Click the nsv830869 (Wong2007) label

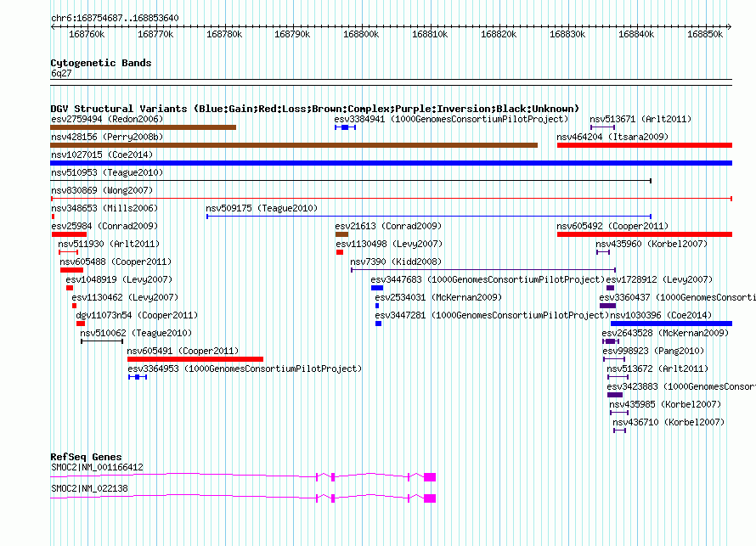click(102, 190)
